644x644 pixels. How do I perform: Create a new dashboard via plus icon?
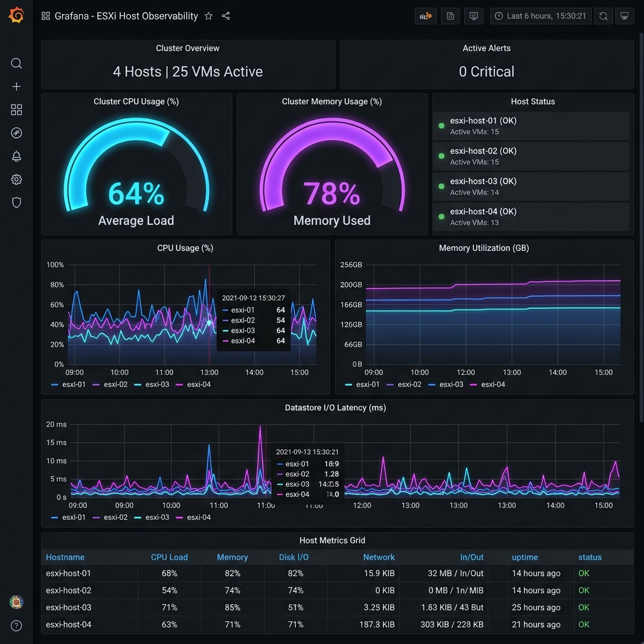coord(16,86)
